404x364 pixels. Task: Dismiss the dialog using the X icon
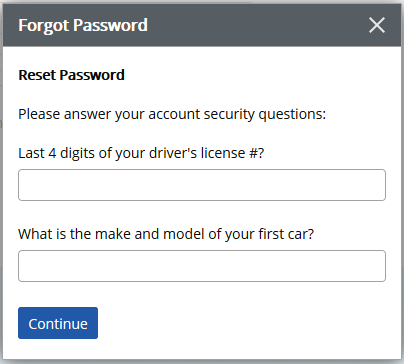(377, 25)
